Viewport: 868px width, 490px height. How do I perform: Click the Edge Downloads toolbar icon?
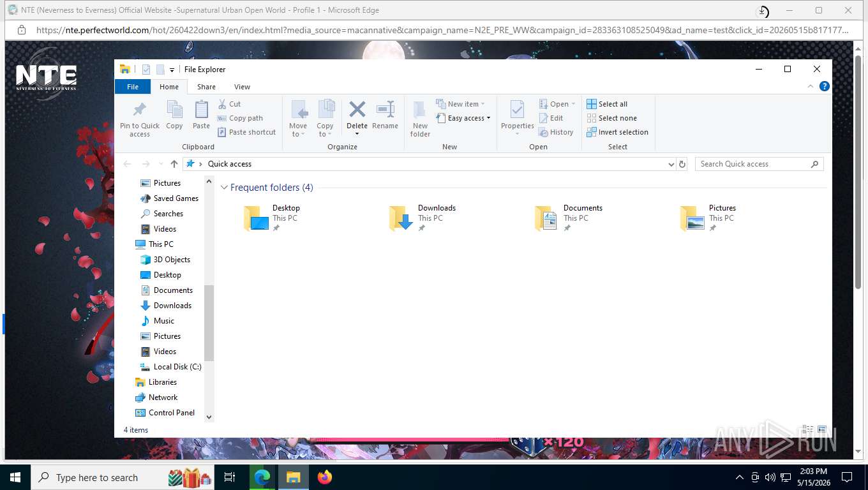point(763,11)
